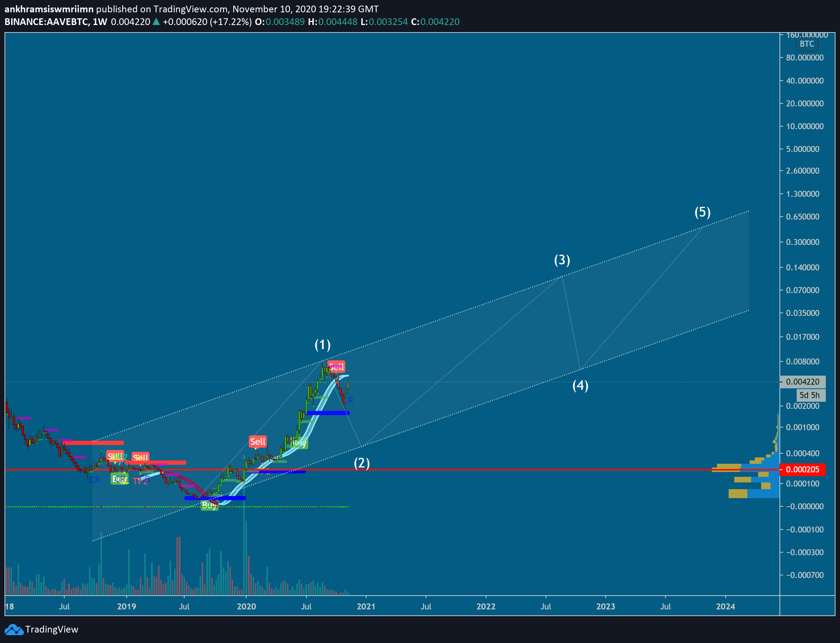Click the close value C:0.004220
Image resolution: width=840 pixels, height=643 pixels.
point(435,22)
